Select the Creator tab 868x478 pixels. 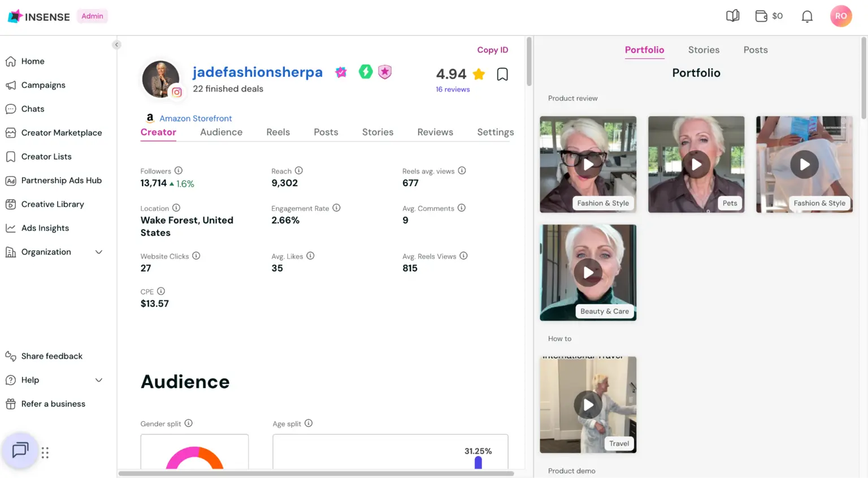[158, 132]
